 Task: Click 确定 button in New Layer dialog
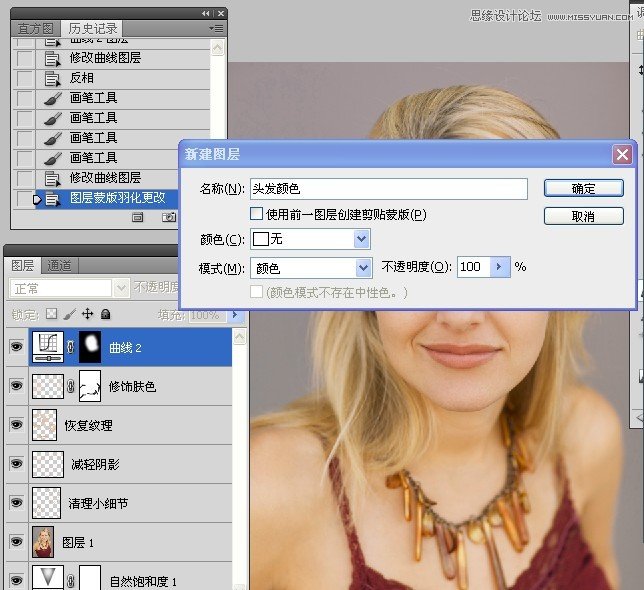(584, 188)
